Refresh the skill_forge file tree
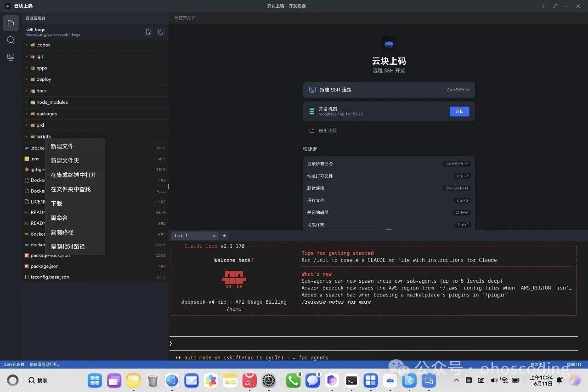Image resolution: width=588 pixels, height=392 pixels. (160, 32)
